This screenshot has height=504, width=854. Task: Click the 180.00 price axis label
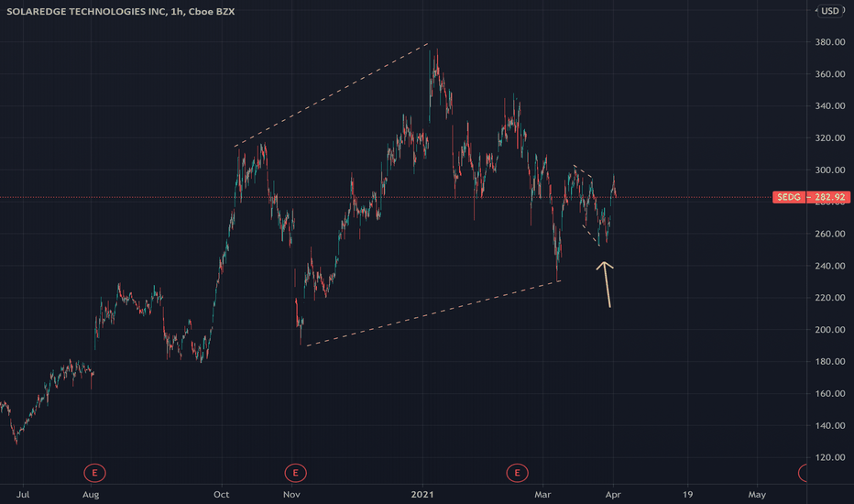pyautogui.click(x=830, y=361)
